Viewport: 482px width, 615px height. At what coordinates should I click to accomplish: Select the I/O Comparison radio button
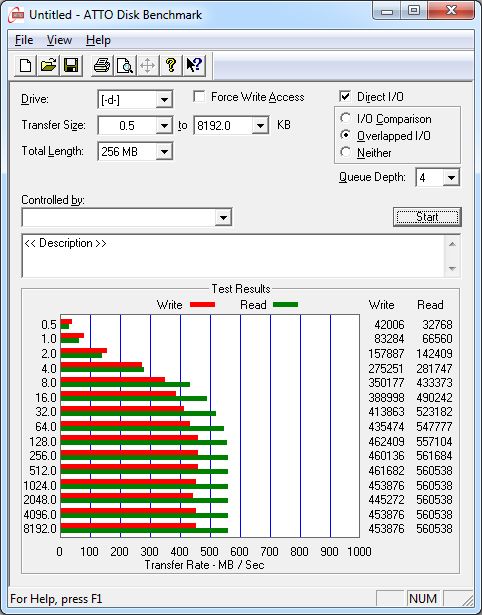click(346, 118)
